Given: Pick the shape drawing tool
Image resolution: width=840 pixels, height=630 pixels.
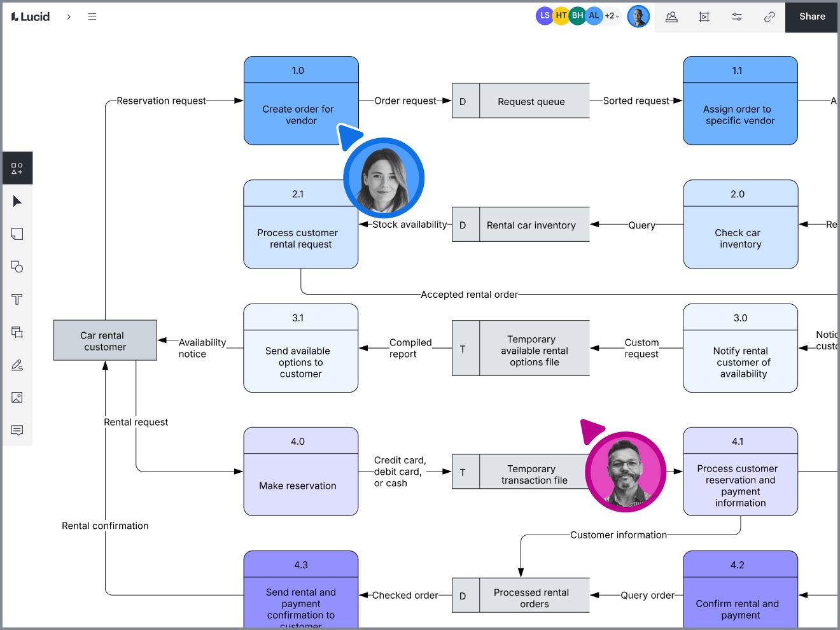Looking at the screenshot, I should [x=17, y=267].
